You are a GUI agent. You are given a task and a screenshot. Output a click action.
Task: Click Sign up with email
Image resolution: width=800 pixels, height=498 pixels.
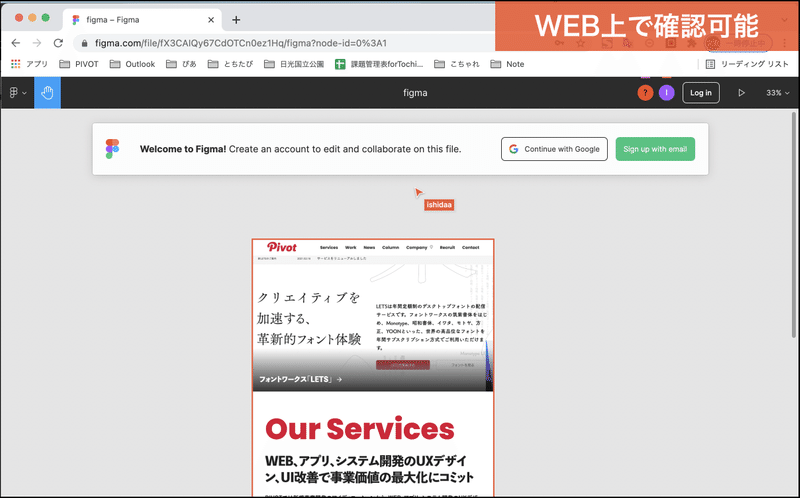tap(655, 149)
